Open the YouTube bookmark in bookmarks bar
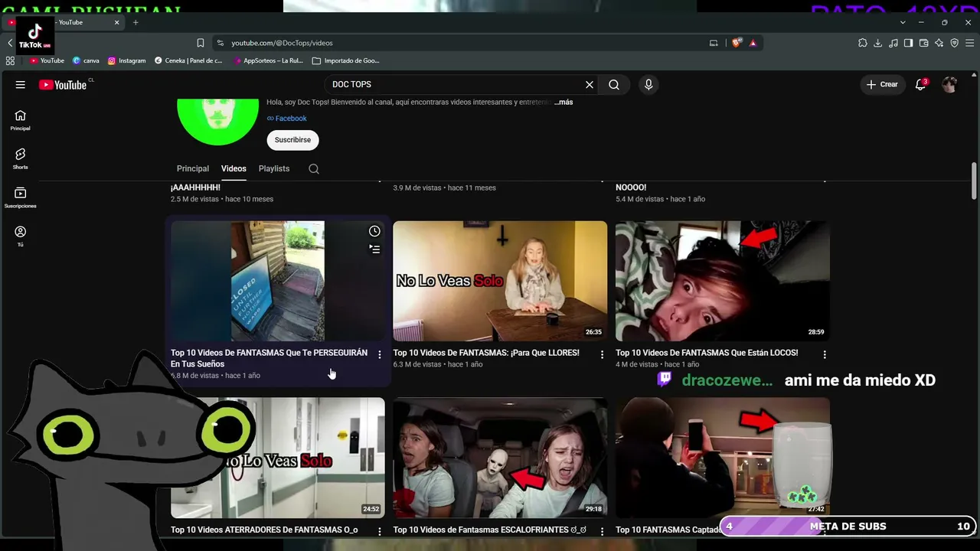 pyautogui.click(x=47, y=60)
